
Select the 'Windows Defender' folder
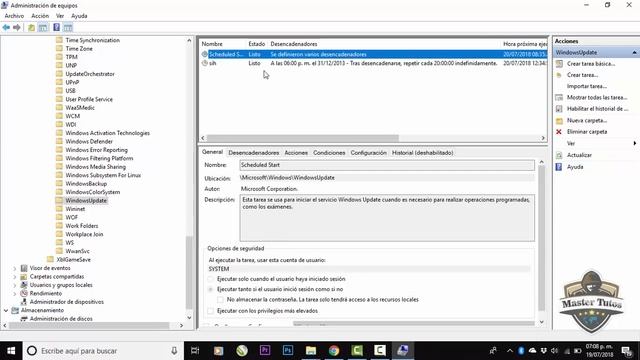(x=89, y=142)
